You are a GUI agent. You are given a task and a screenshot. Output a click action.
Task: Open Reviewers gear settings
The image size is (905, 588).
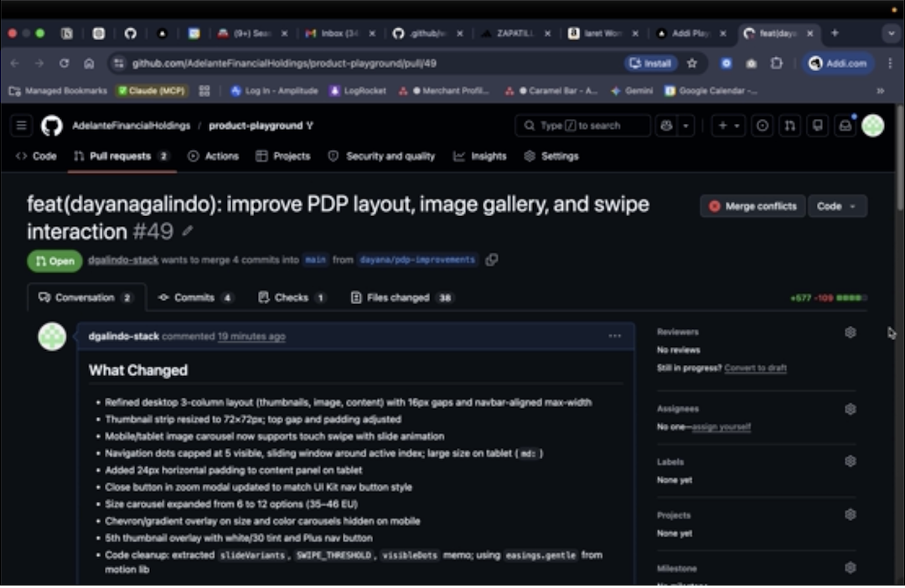pos(851,333)
